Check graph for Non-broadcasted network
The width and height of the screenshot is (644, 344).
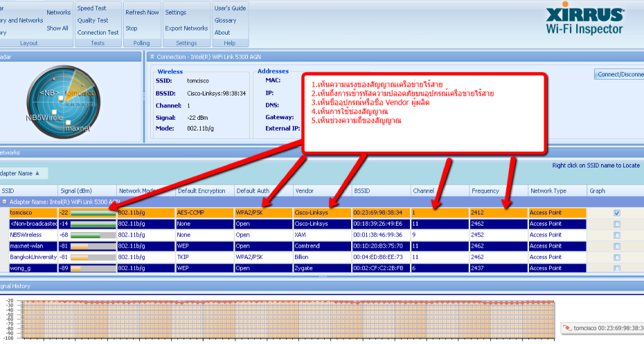coord(617,224)
